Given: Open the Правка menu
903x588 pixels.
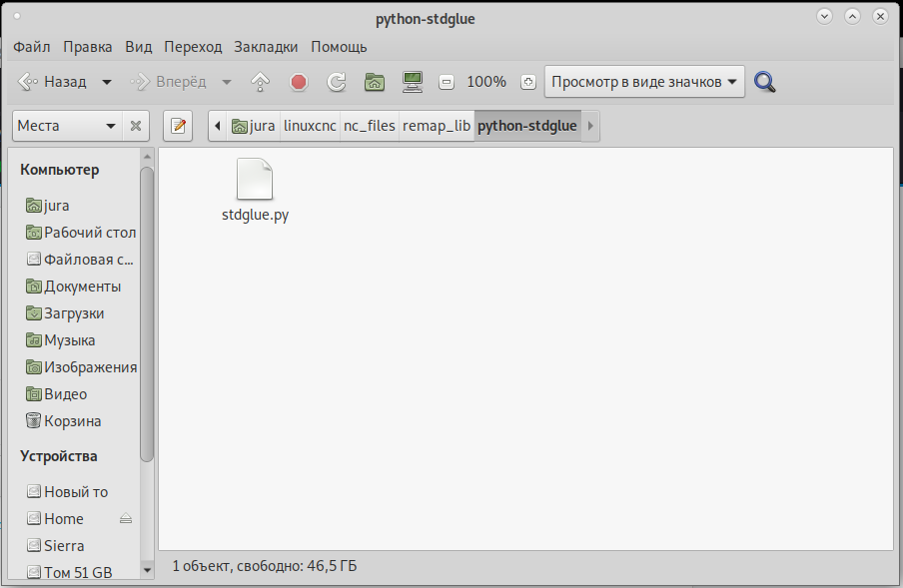Looking at the screenshot, I should point(88,47).
